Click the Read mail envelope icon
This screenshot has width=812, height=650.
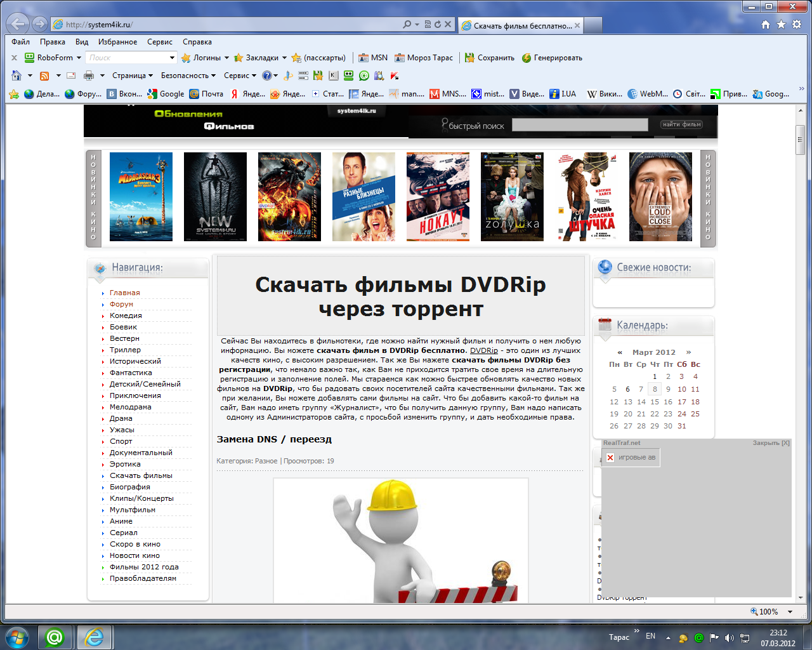coord(71,76)
